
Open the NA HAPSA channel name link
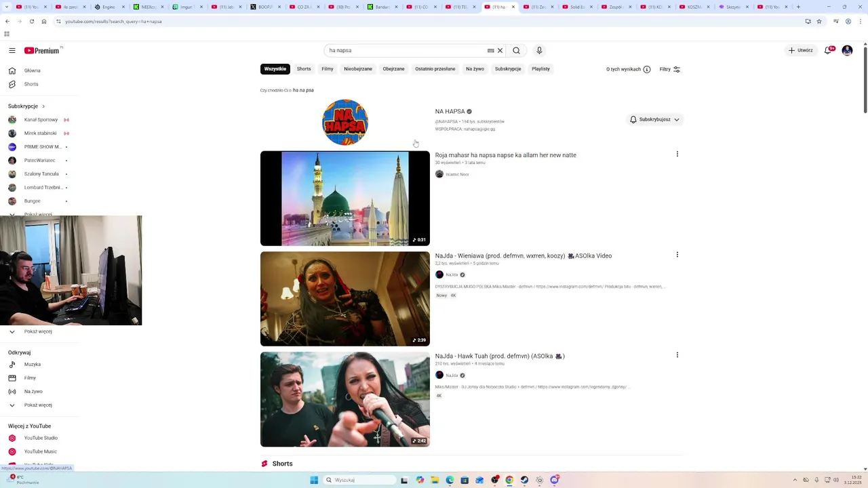(450, 111)
